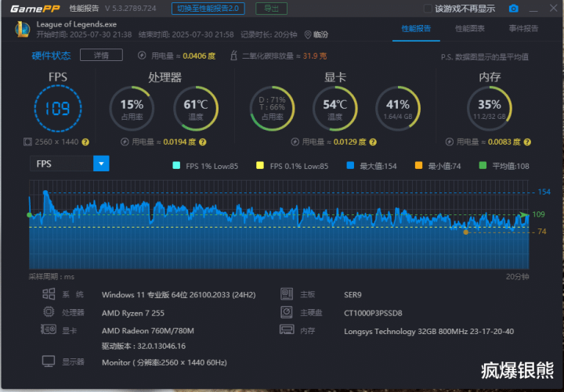Click the power icon beside memory 用电量
This screenshot has width=564, height=392.
[450, 142]
